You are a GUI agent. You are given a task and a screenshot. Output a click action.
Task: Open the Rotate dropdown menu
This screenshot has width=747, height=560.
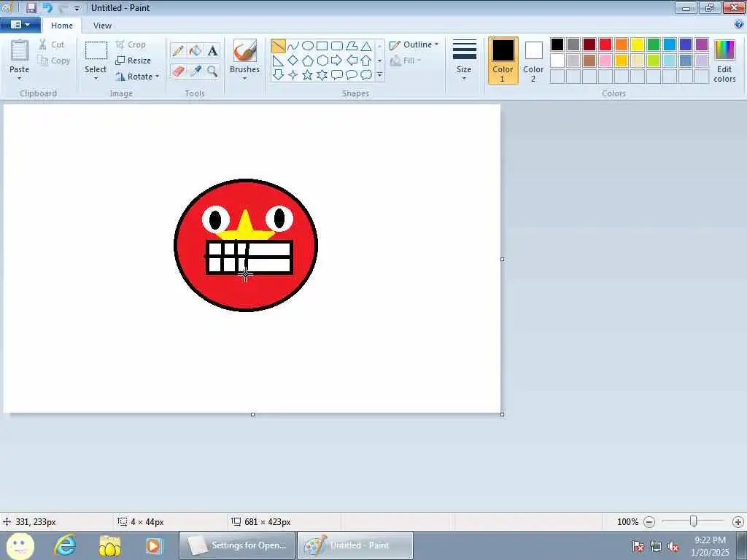click(x=137, y=76)
